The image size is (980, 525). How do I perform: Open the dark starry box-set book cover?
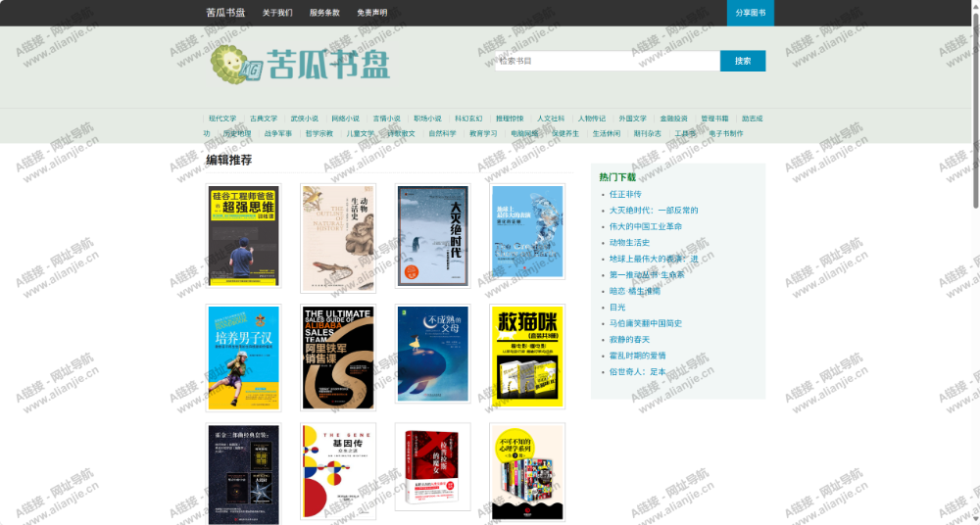click(243, 474)
